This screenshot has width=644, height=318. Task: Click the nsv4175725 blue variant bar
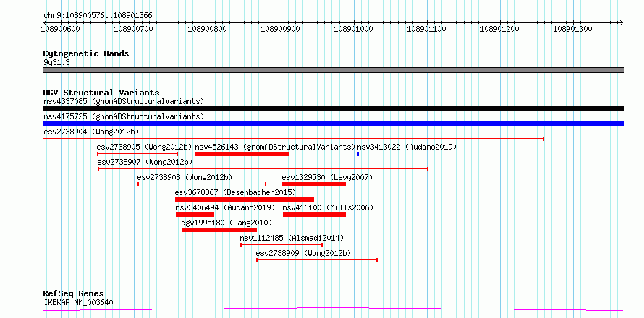click(333, 124)
